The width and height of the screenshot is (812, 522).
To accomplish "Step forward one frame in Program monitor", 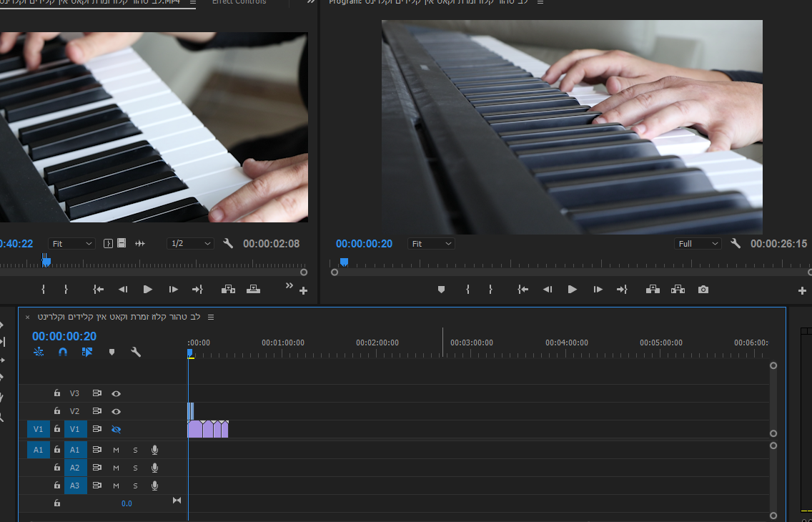I will click(x=598, y=290).
